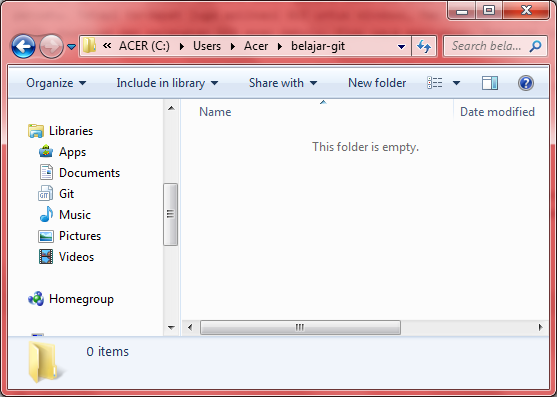This screenshot has width=557, height=397.
Task: Toggle the preview pane
Action: click(490, 83)
